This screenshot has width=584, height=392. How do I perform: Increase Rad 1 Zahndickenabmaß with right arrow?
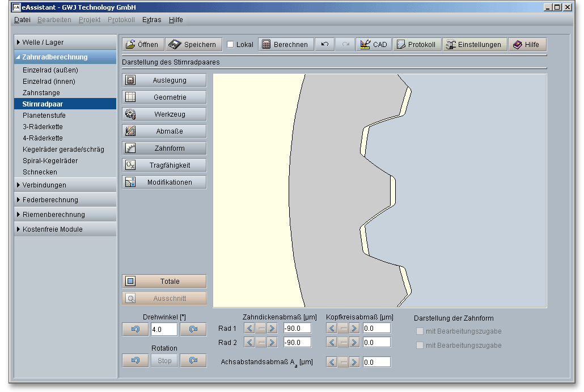point(272,328)
